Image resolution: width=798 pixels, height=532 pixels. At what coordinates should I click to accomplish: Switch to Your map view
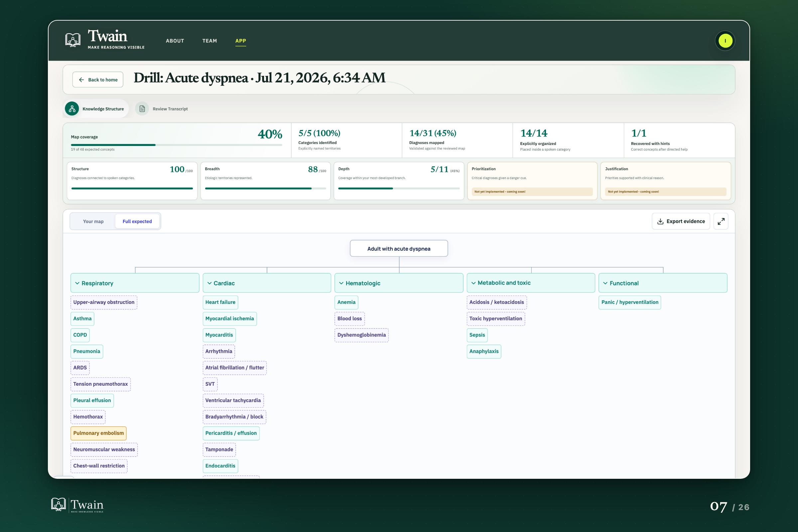pyautogui.click(x=93, y=221)
